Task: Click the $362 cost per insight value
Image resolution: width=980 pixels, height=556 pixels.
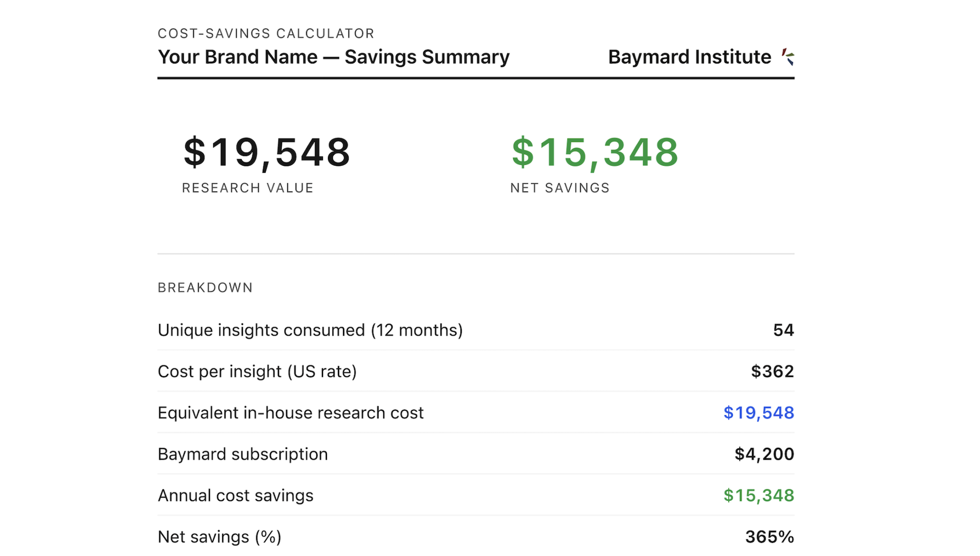Action: [772, 371]
